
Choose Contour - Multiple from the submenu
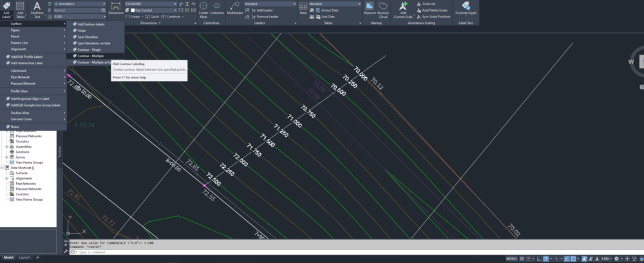(89, 56)
